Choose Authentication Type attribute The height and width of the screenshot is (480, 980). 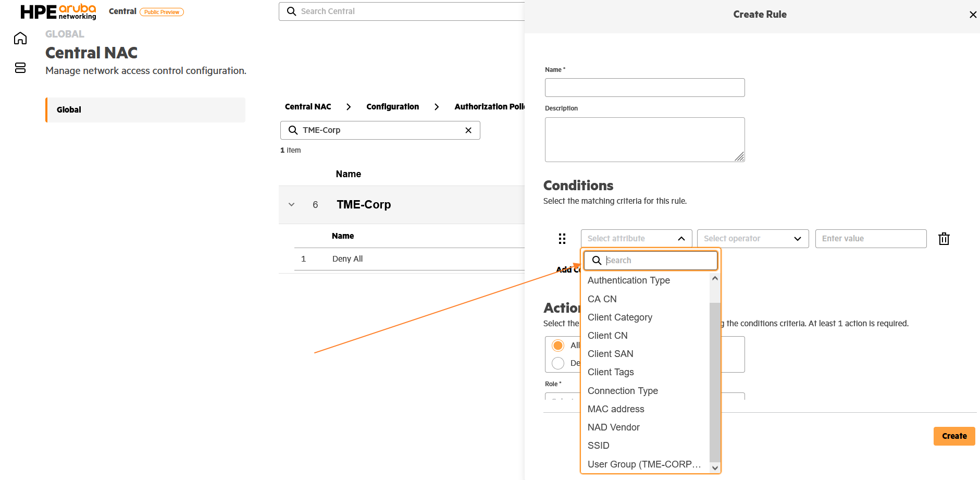coord(646,280)
